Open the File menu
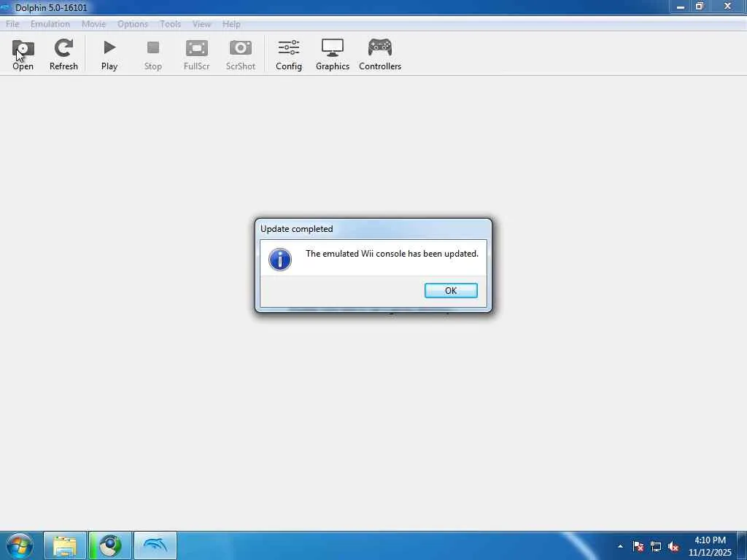The height and width of the screenshot is (560, 747). click(x=12, y=24)
